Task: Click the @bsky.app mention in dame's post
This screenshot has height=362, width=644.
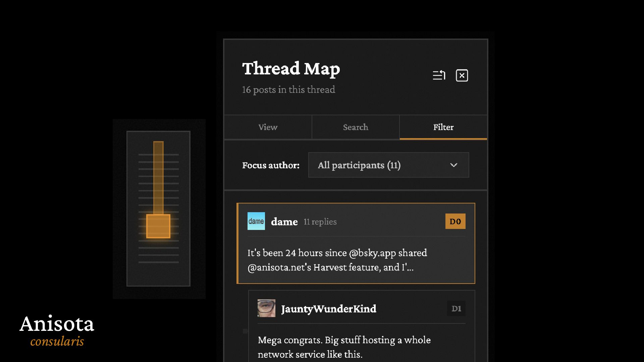Action: (372, 253)
